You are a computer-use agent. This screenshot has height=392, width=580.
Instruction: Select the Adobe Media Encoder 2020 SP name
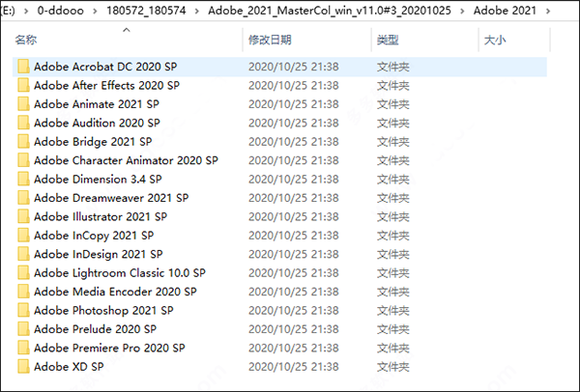pos(115,292)
